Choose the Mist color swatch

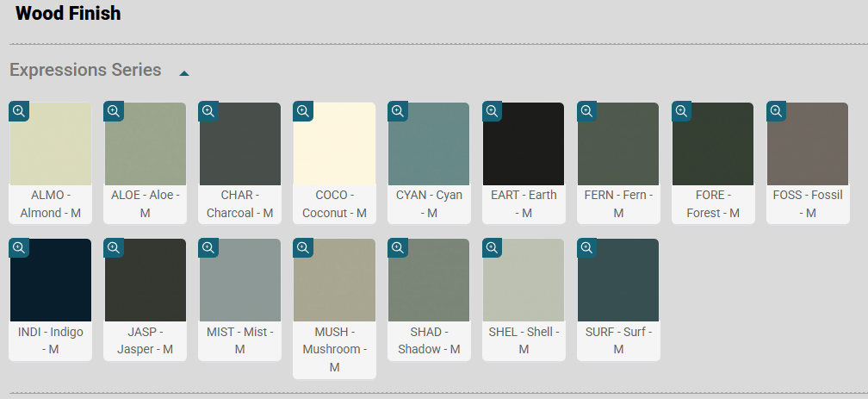click(239, 280)
